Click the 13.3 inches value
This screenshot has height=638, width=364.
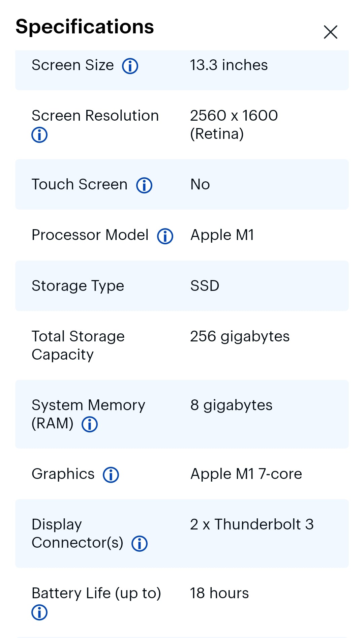pyautogui.click(x=229, y=65)
